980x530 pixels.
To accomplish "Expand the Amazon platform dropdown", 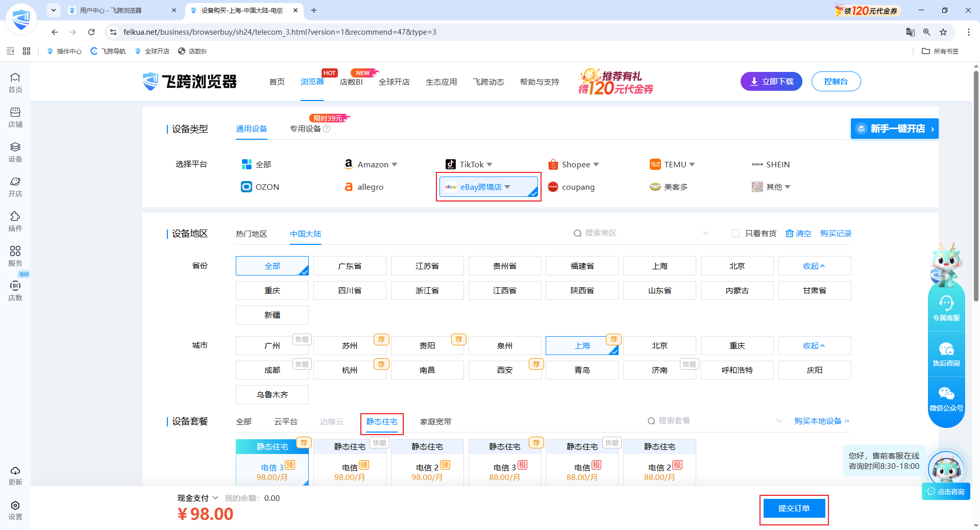I will coord(394,165).
